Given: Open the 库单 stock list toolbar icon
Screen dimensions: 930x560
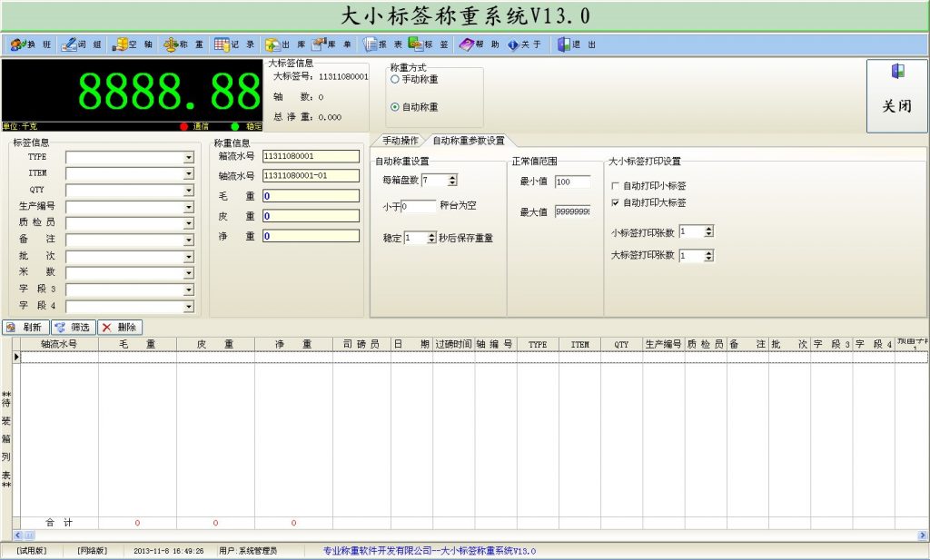Looking at the screenshot, I should point(331,44).
